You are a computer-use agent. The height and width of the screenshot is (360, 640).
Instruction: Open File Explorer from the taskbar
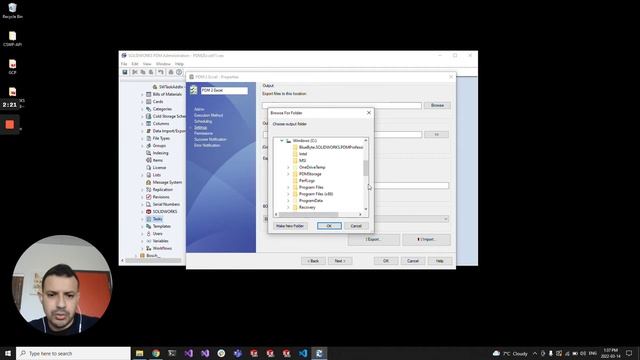(x=140, y=353)
